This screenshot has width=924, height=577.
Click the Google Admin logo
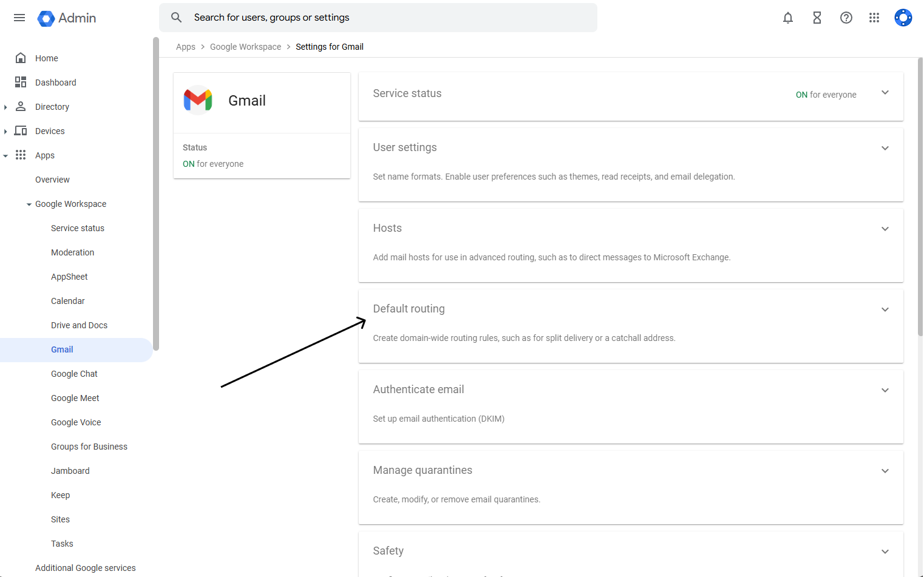click(67, 18)
